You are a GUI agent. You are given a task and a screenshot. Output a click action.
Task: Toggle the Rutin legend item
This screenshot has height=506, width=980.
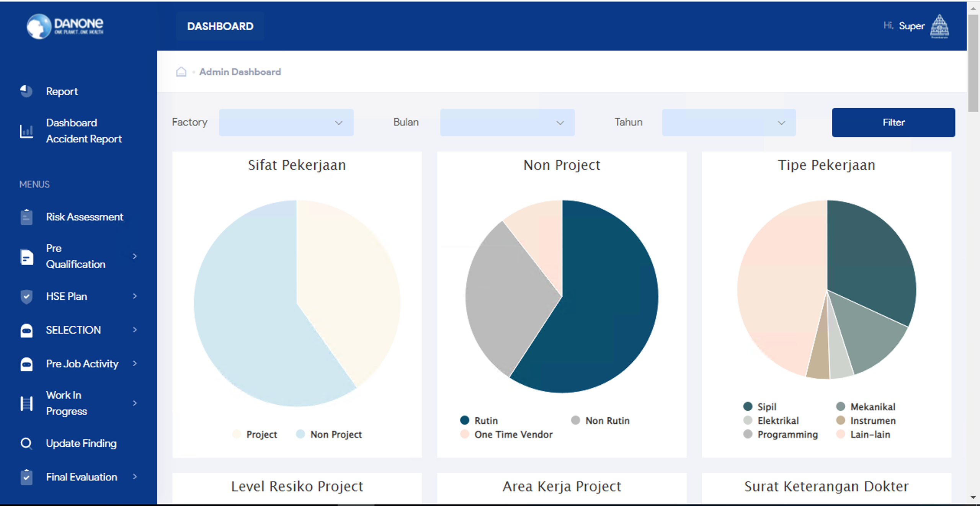[479, 420]
